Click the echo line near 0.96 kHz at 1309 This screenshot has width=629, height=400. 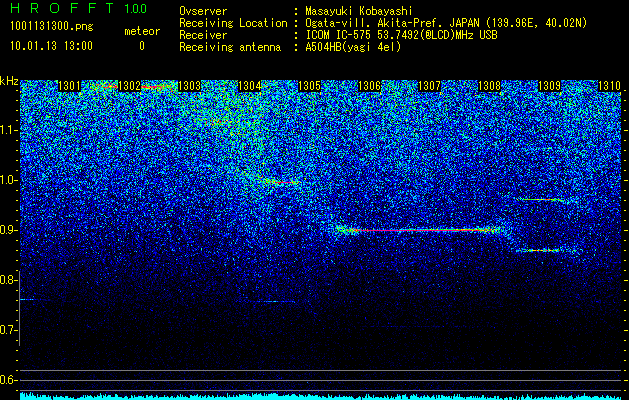[542, 199]
